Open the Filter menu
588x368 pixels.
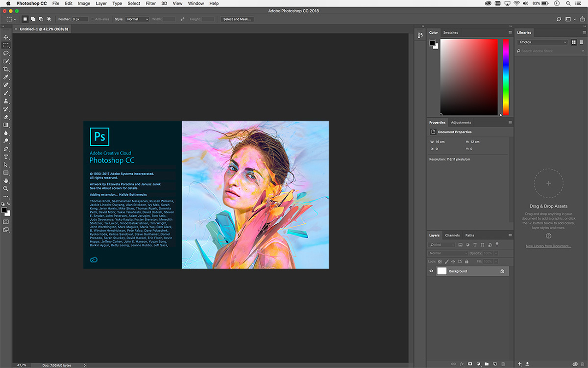tap(150, 3)
